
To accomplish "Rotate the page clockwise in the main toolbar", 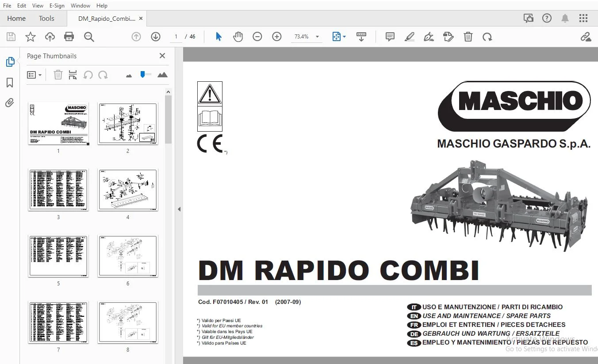I will (487, 37).
